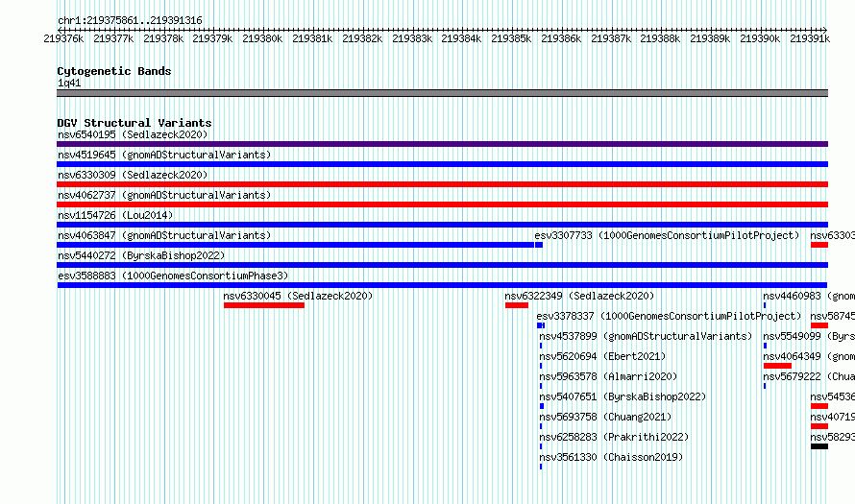Click the 219390k ruler tick label
Image resolution: width=855 pixels, height=504 pixels.
click(760, 38)
